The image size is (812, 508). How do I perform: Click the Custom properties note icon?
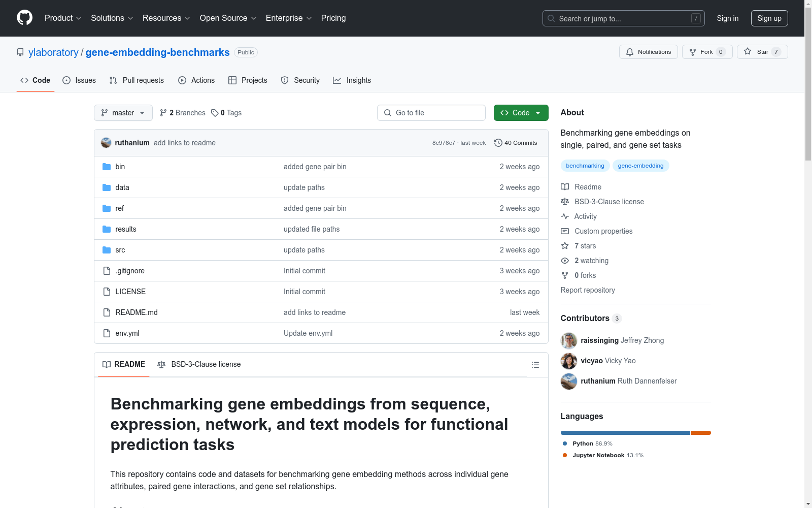click(565, 231)
